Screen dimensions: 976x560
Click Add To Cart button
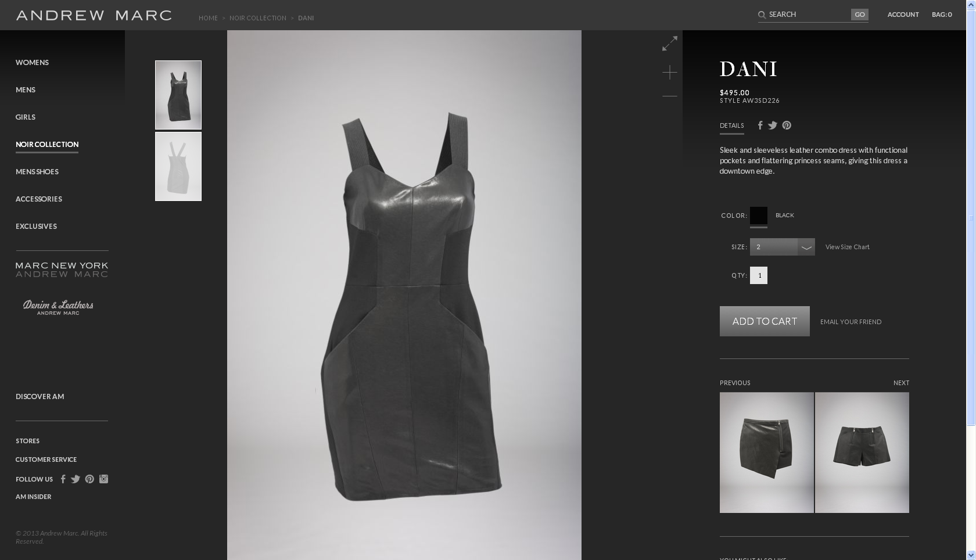pyautogui.click(x=765, y=321)
